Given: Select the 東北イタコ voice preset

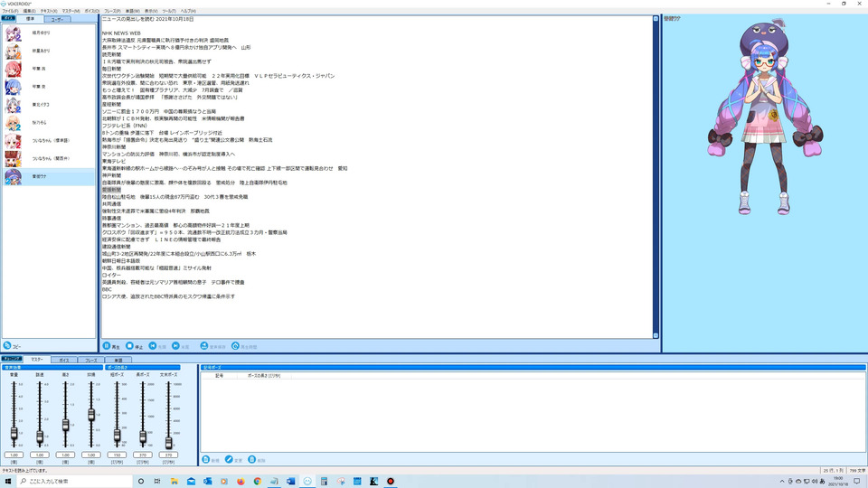Looking at the screenshot, I should pyautogui.click(x=49, y=105).
